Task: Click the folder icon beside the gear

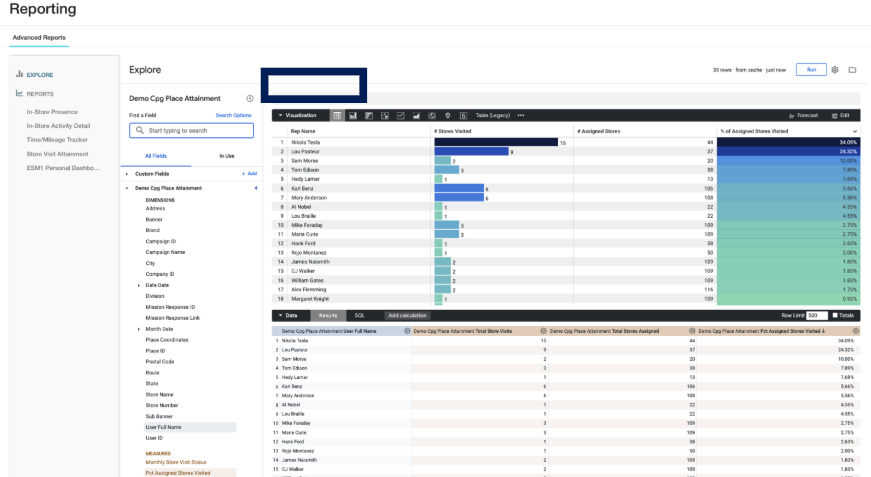Action: click(852, 70)
